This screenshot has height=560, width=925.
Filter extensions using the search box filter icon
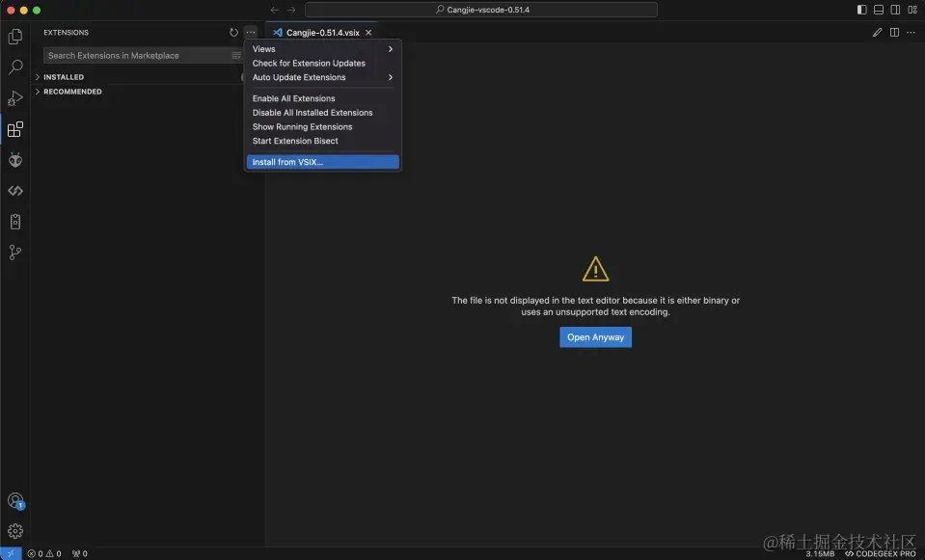click(236, 55)
